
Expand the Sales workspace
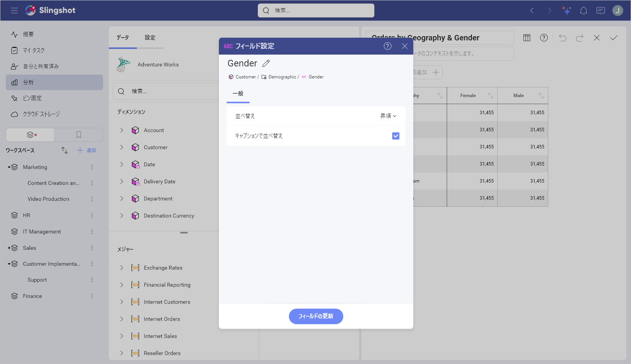coord(9,248)
